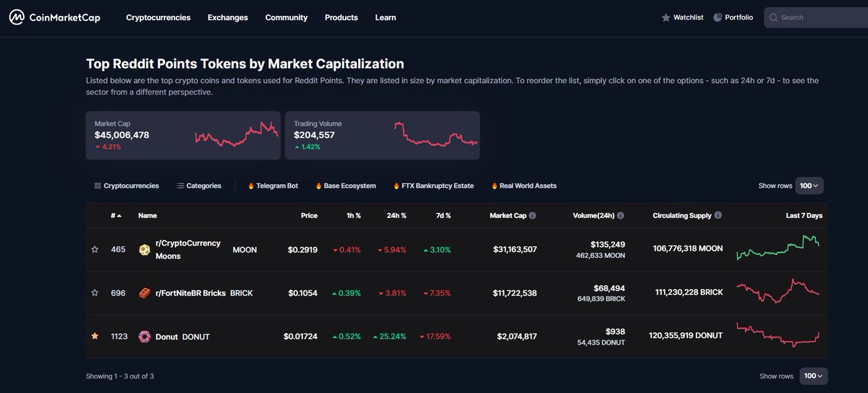Click the Circulating Supply info icon
This screenshot has width=868, height=393.
(718, 215)
